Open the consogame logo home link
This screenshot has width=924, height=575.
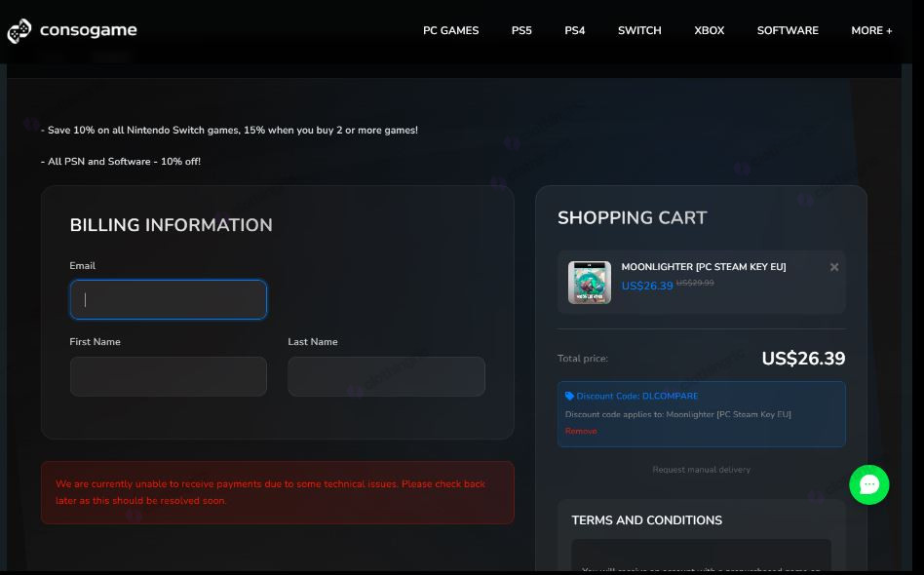(x=72, y=30)
